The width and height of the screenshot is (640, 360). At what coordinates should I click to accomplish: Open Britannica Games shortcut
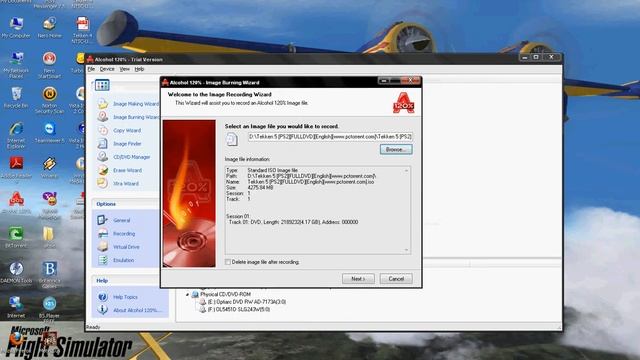[49, 275]
